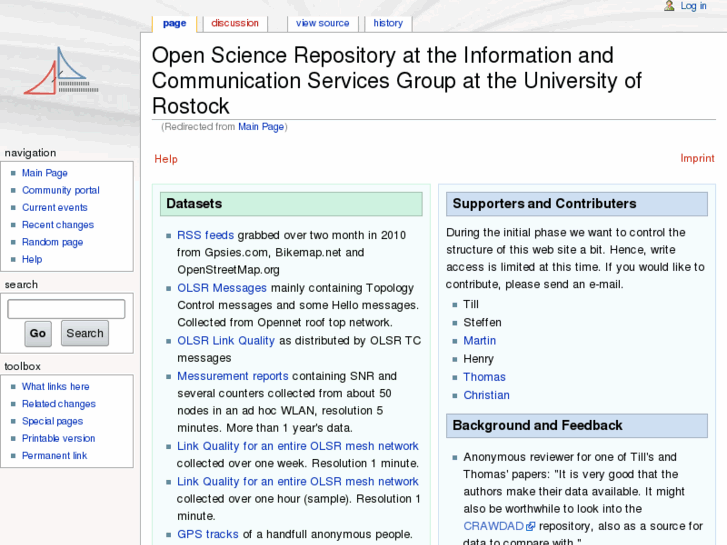Image resolution: width=727 pixels, height=545 pixels.
Task: Select the history tab
Action: pyautogui.click(x=388, y=23)
